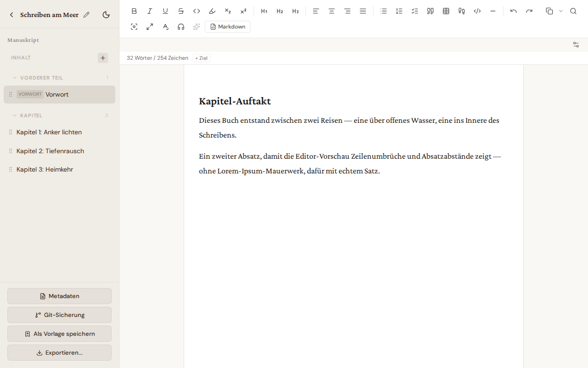Image resolution: width=588 pixels, height=368 pixels.
Task: Insert a numbered list
Action: tap(399, 11)
